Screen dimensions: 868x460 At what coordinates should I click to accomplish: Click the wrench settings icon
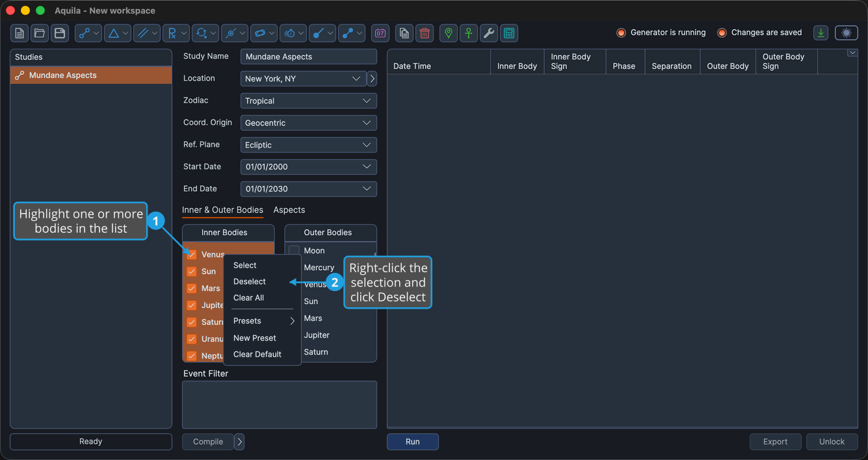pos(489,33)
